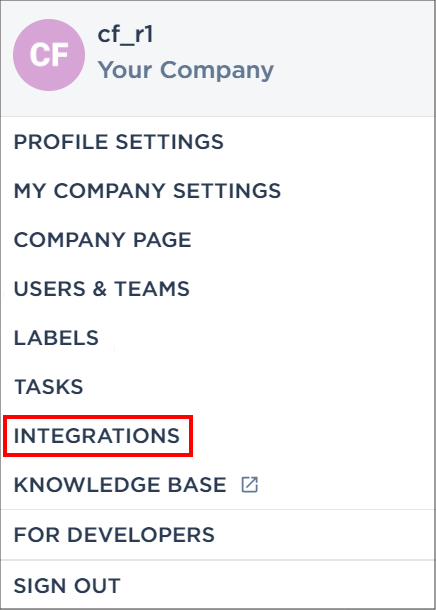
Task: Go to Company Page
Action: point(103,240)
